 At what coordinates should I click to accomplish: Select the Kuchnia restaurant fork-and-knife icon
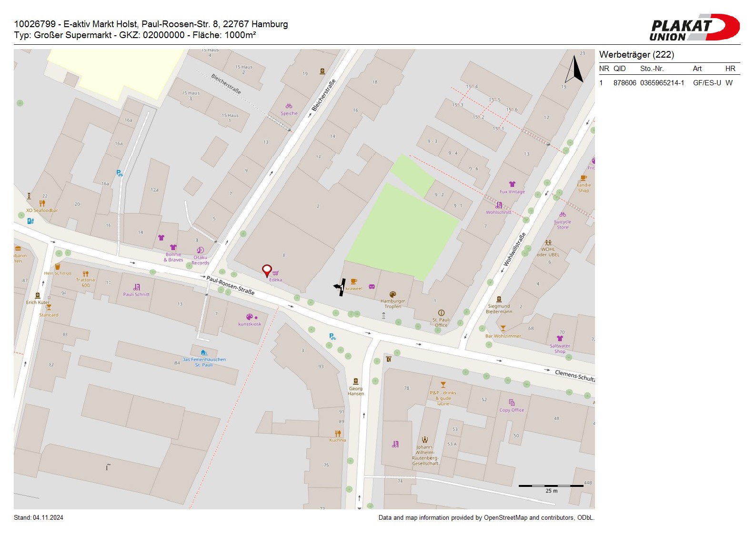[338, 433]
